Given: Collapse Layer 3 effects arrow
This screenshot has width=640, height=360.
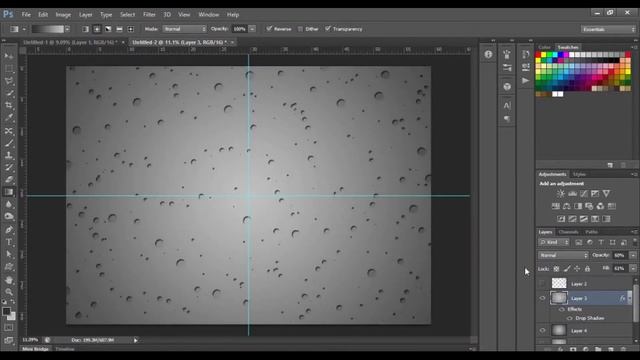Looking at the screenshot, I should click(x=630, y=298).
